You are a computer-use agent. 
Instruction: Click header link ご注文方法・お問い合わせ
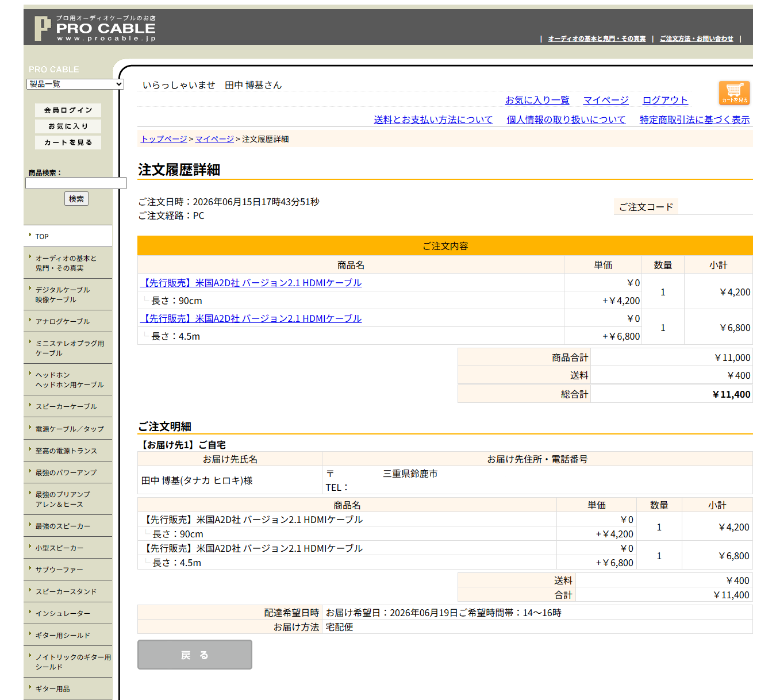[x=697, y=39]
